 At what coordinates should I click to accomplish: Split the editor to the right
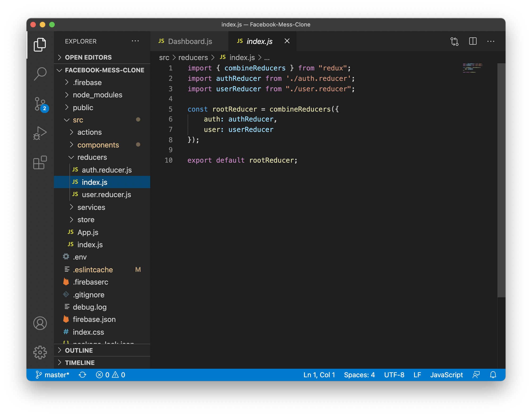point(473,41)
